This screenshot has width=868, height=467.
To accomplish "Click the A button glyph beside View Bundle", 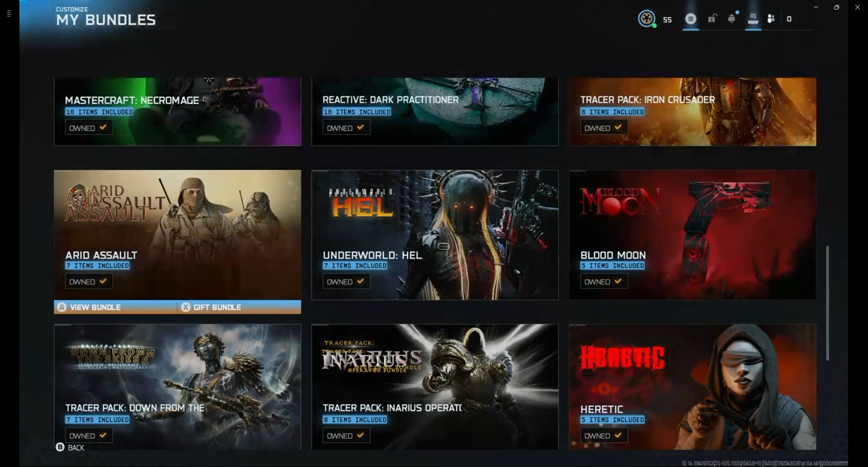I will tap(62, 307).
